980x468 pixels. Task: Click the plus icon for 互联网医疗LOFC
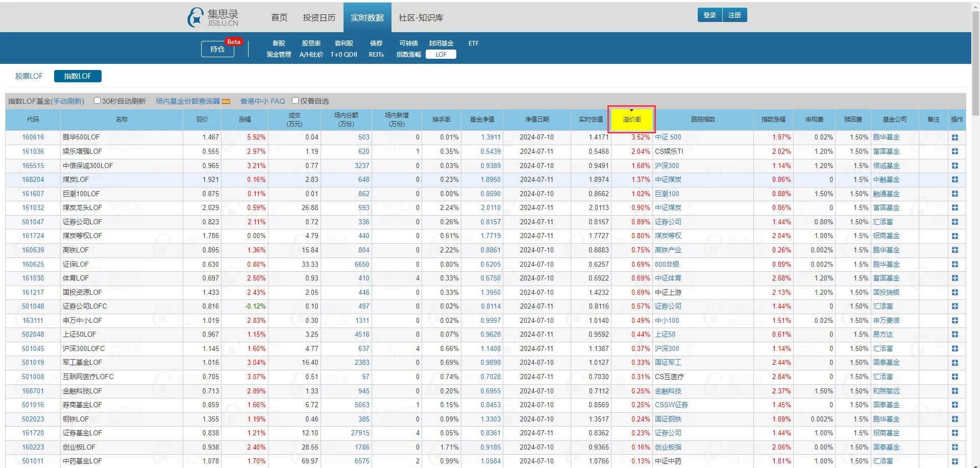tap(954, 377)
